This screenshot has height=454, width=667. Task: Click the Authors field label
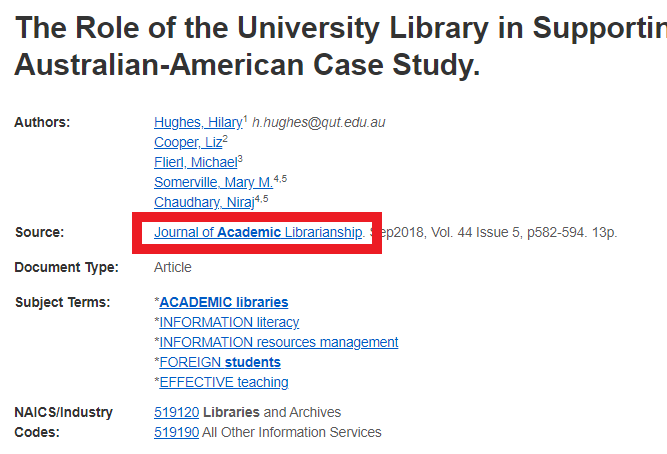42,123
